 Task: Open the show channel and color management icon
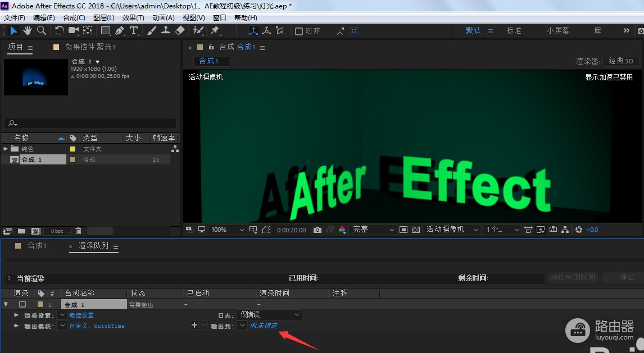[342, 230]
